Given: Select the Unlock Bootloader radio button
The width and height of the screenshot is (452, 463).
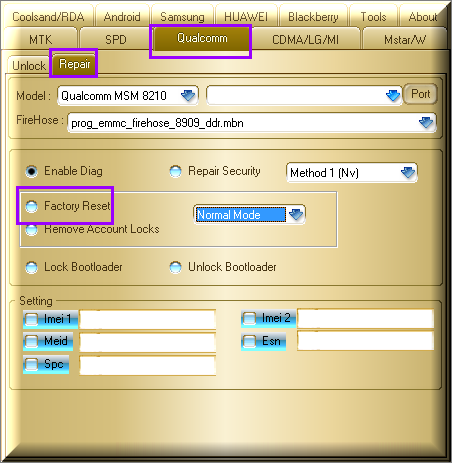Looking at the screenshot, I should 176,267.
